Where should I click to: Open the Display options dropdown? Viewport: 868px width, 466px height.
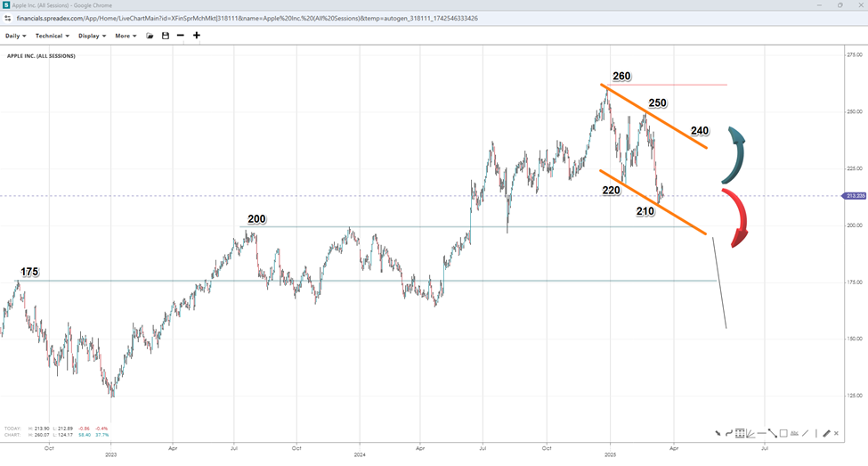[92, 36]
